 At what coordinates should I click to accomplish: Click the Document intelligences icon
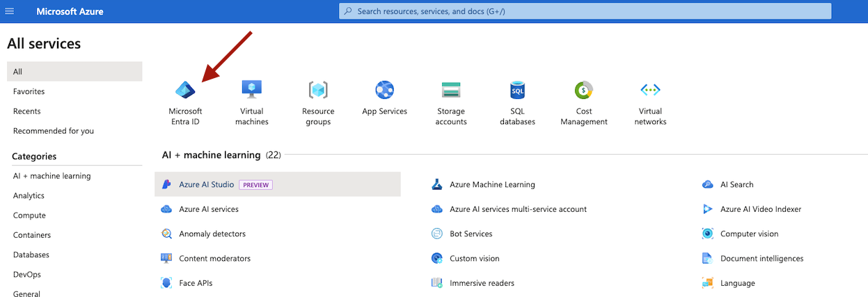click(708, 258)
